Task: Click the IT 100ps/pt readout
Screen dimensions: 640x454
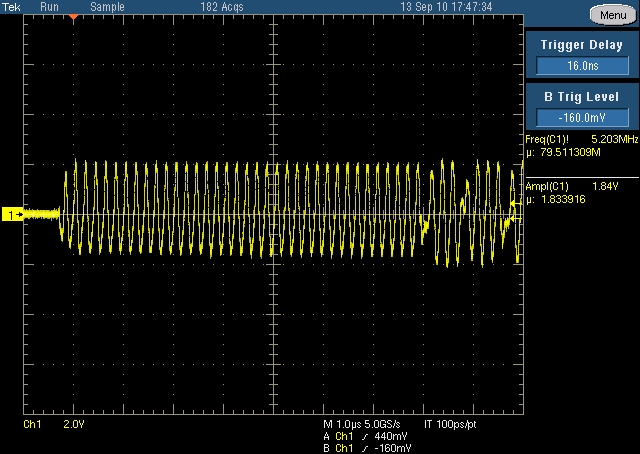Action: tap(450, 425)
